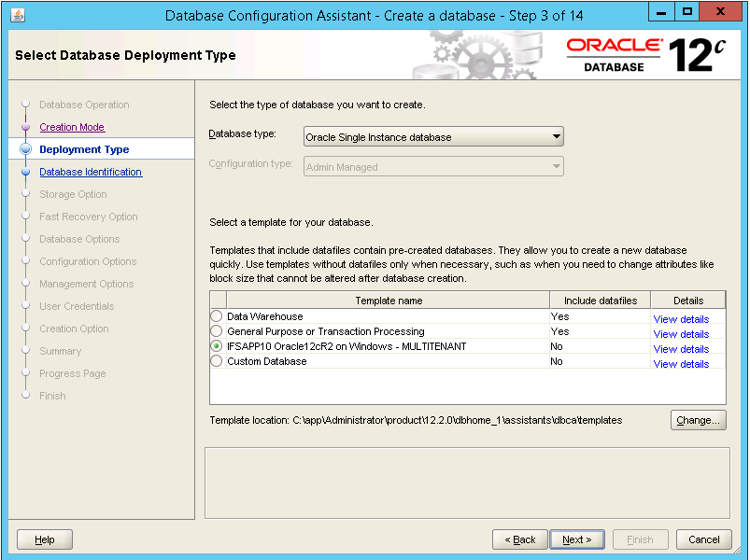Open the Database type dropdown
Viewport: 750px width, 560px height.
tap(433, 137)
